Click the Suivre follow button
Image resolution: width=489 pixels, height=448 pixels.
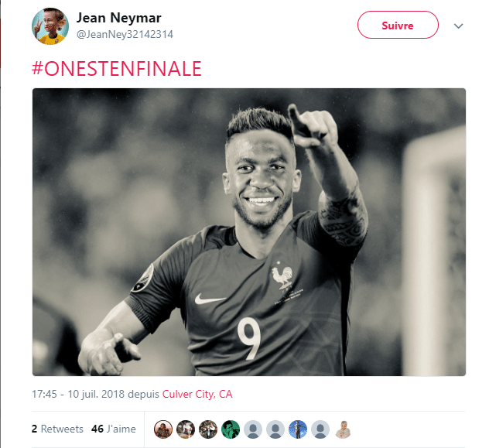398,26
